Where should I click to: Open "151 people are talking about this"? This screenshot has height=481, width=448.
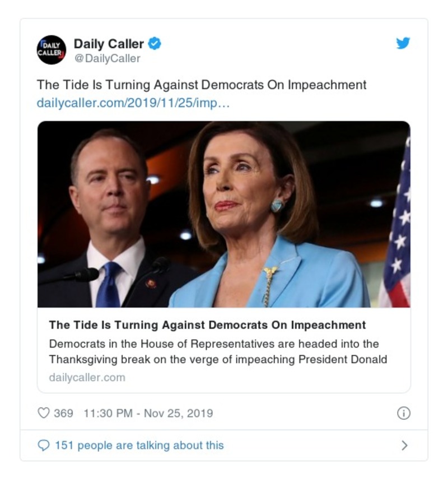tap(139, 446)
